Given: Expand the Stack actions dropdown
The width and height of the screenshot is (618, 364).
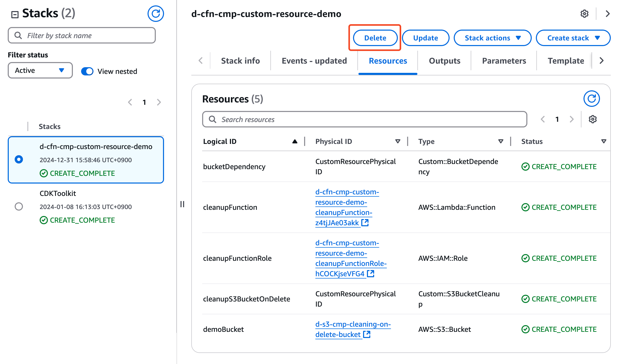Looking at the screenshot, I should click(492, 38).
